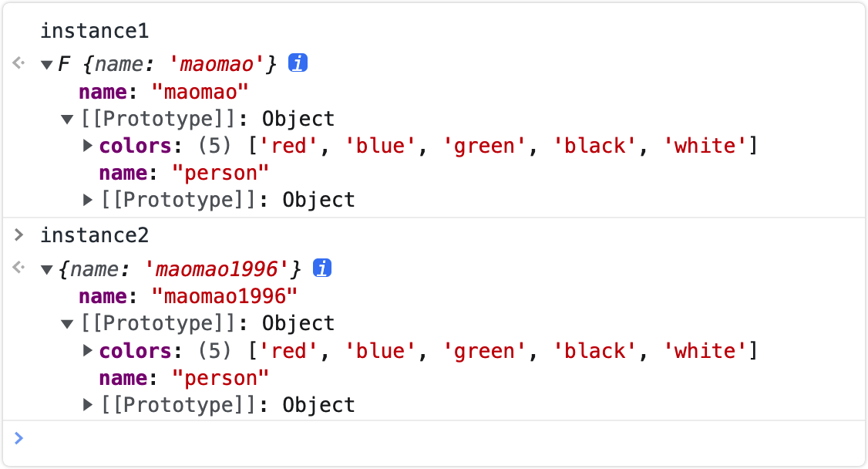
Task: Collapse instance2's first [[Prototype]]: Object
Action: tap(67, 324)
